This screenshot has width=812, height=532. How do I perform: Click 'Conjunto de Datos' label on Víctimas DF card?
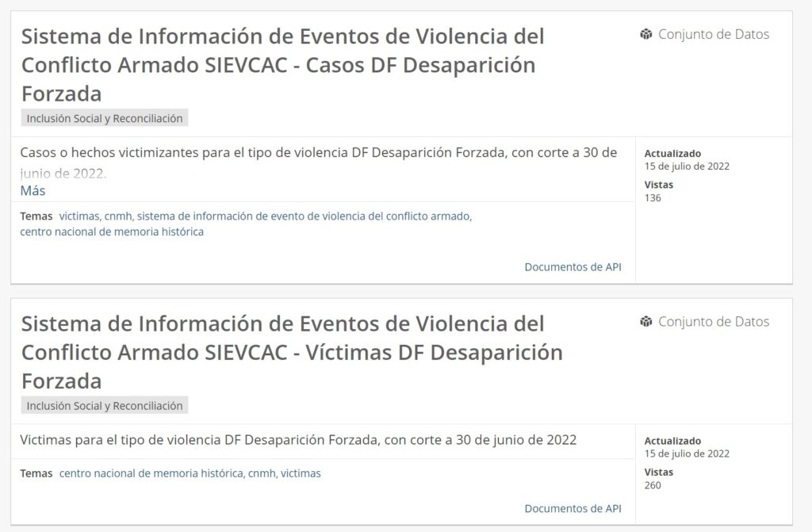tap(714, 322)
